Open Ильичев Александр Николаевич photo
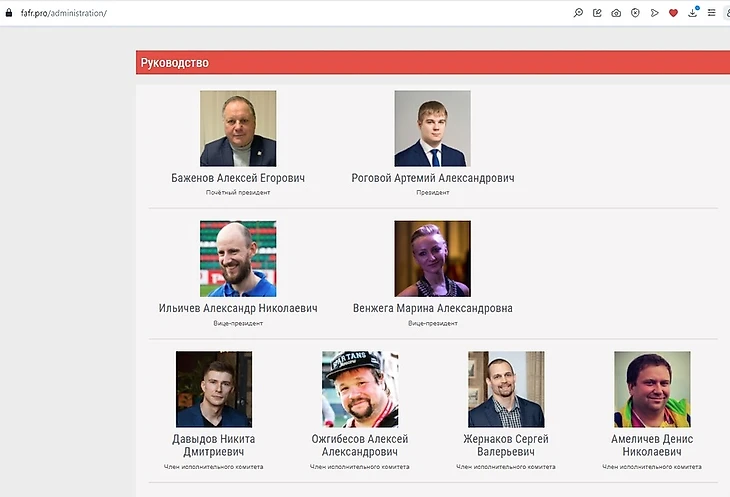Screen dimensions: 730x497 tap(238, 258)
